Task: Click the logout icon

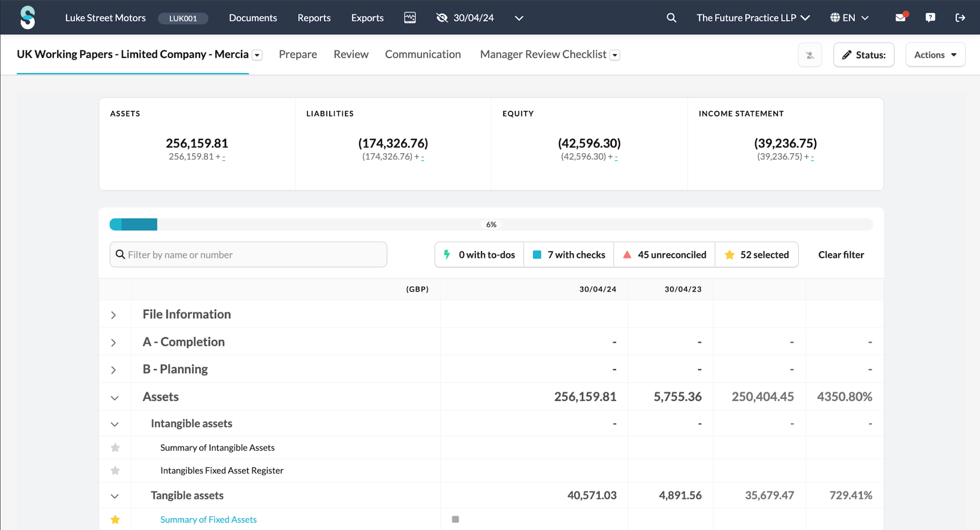Action: tap(960, 18)
